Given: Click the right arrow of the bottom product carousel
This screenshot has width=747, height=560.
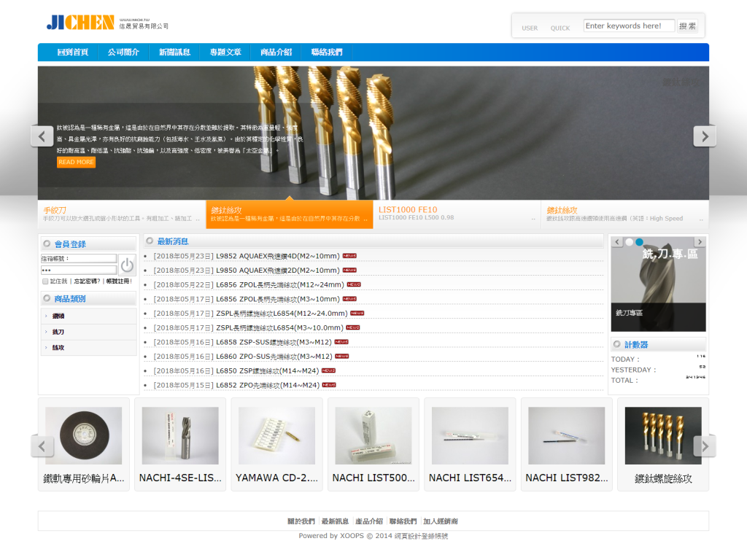Looking at the screenshot, I should tap(705, 445).
